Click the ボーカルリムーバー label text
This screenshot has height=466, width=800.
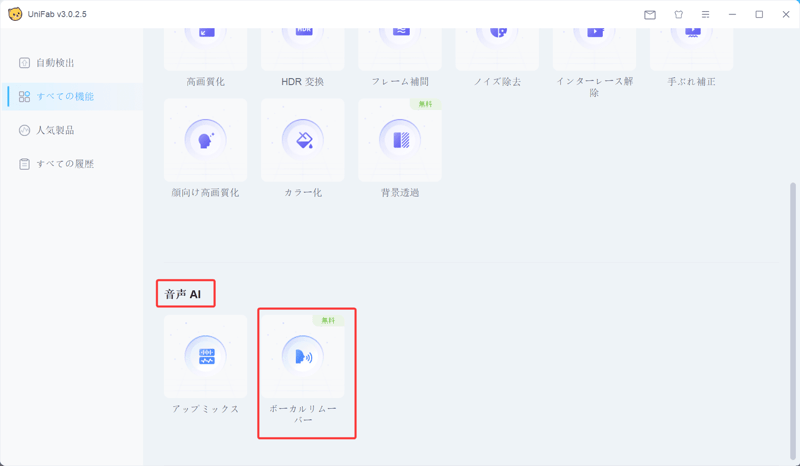(x=303, y=414)
